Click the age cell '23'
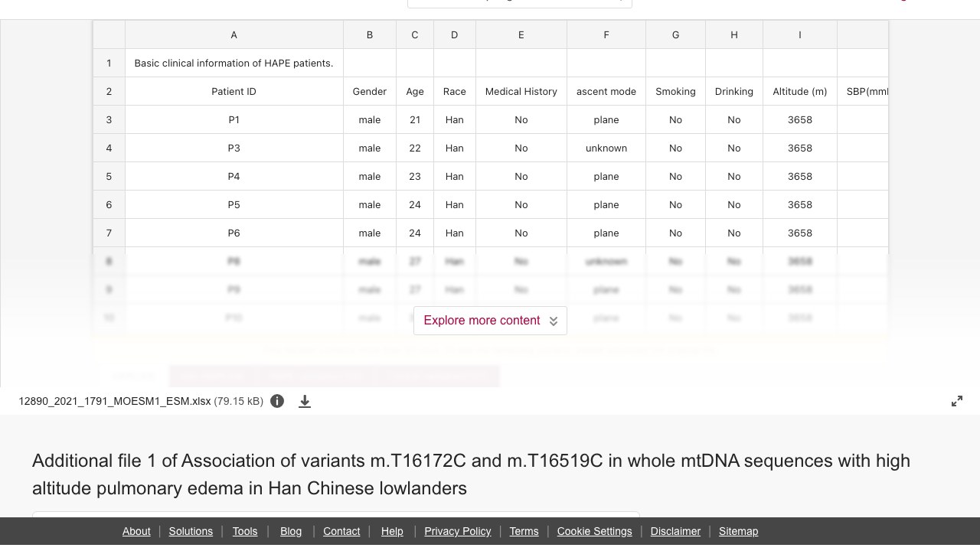This screenshot has width=980, height=551. (415, 176)
